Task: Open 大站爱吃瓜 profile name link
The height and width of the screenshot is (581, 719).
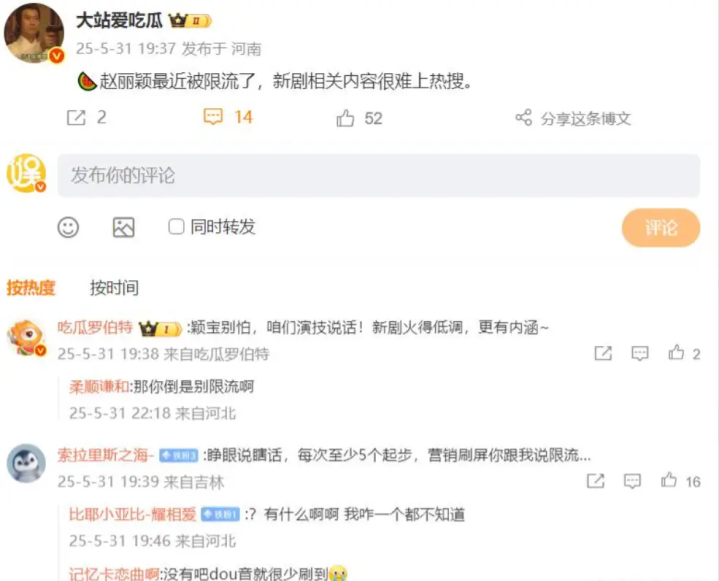Action: point(119,21)
